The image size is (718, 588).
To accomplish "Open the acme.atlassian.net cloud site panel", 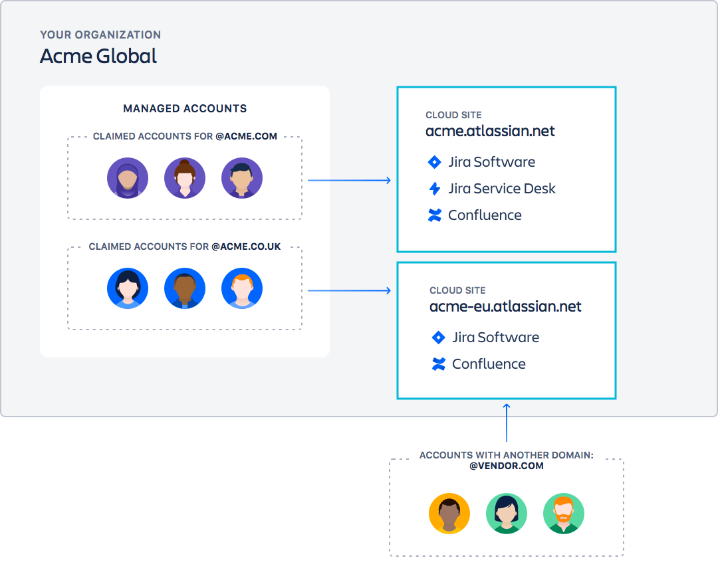I will [507, 169].
